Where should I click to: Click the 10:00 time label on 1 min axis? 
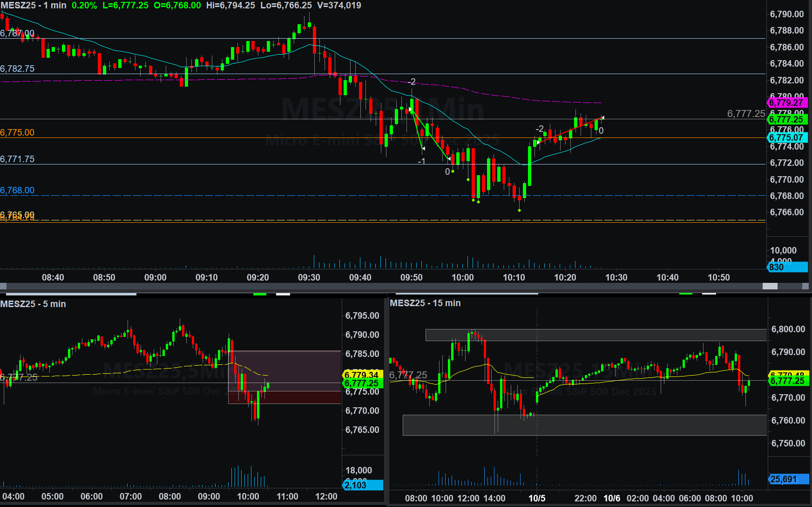coord(462,277)
